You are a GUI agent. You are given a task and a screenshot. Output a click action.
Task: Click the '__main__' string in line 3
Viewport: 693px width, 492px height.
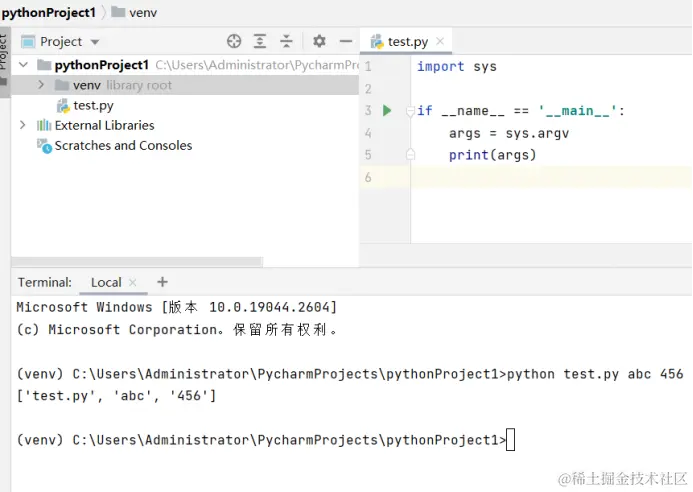(x=577, y=111)
